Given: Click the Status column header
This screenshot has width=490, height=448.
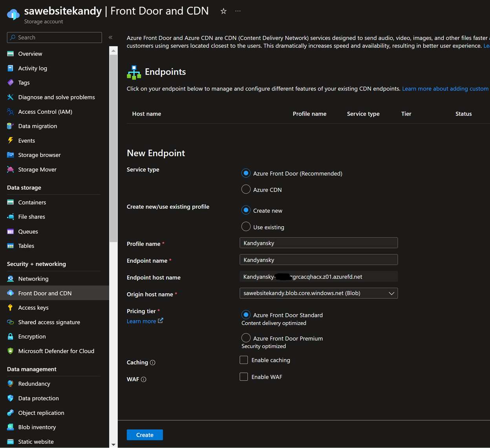Looking at the screenshot, I should [464, 114].
